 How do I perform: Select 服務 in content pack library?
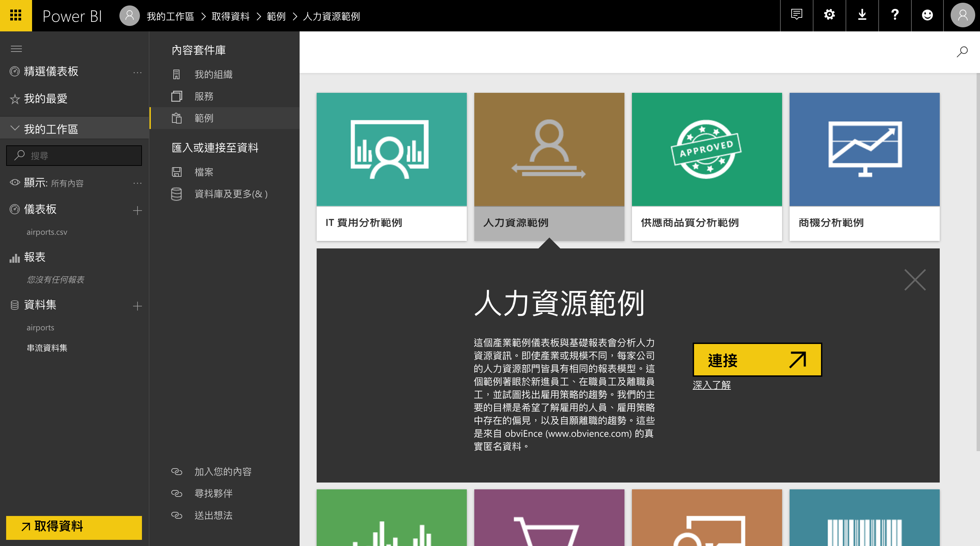click(x=203, y=96)
